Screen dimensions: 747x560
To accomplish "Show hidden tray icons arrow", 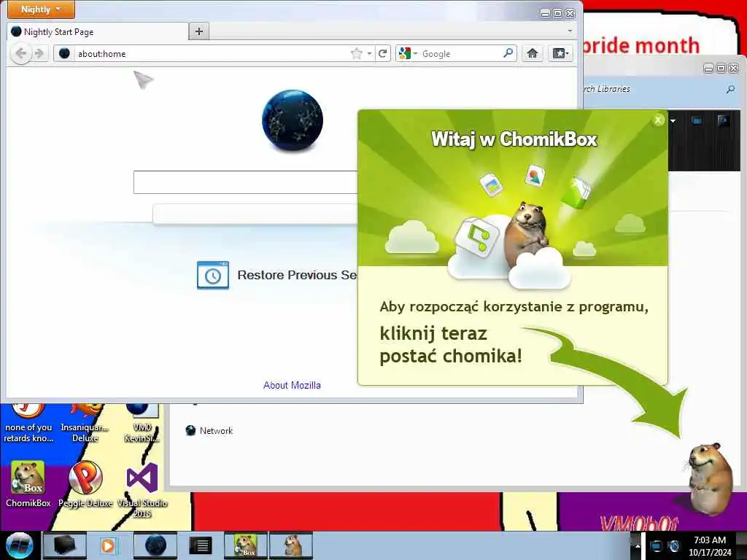I will [x=638, y=546].
